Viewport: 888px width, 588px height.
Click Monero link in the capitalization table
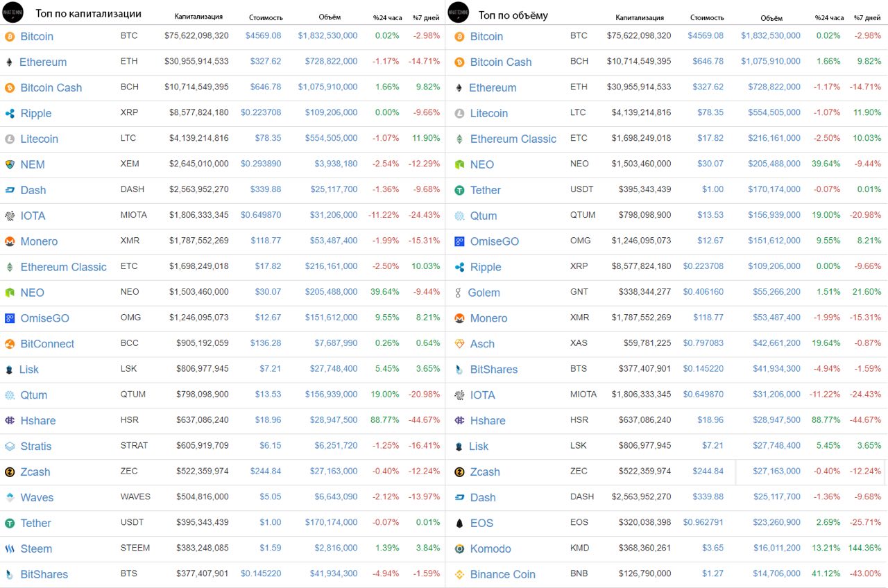(x=40, y=241)
